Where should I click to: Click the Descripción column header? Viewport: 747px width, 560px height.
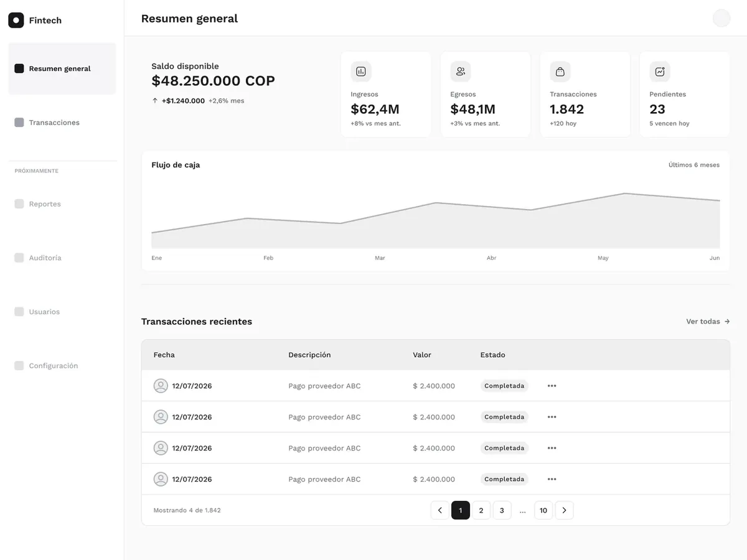click(x=309, y=355)
